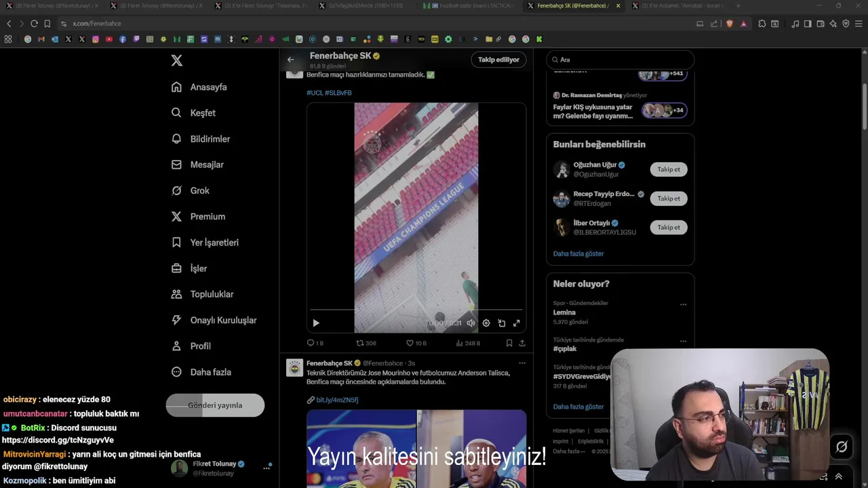Open Bildirimler notifications
868x488 pixels.
coord(201,139)
